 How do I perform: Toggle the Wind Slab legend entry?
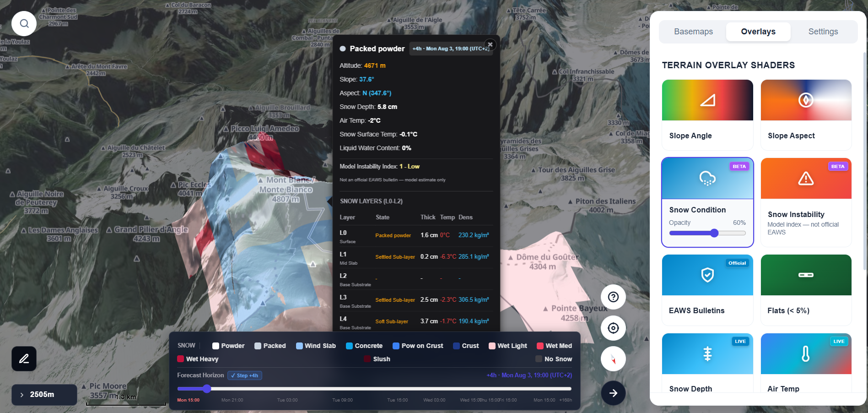tap(316, 346)
